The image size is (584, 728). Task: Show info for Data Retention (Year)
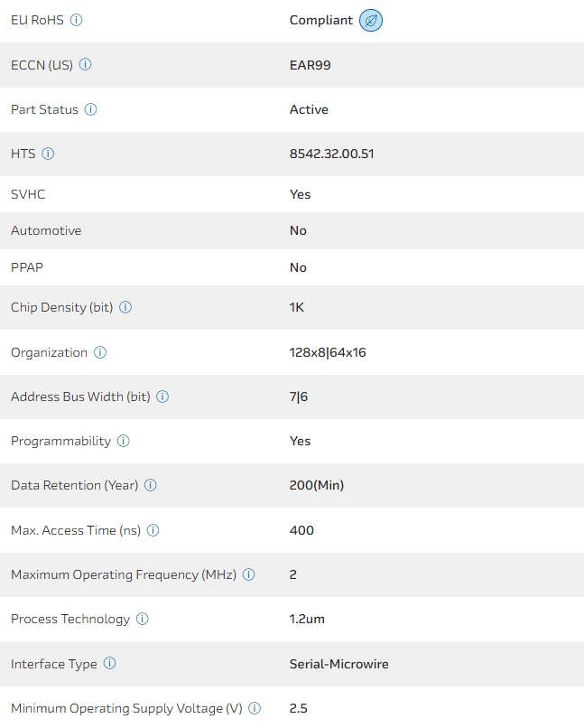[151, 485]
